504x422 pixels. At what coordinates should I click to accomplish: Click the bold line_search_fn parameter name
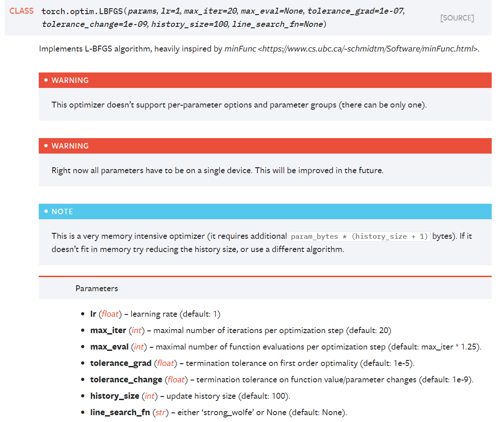coord(120,412)
